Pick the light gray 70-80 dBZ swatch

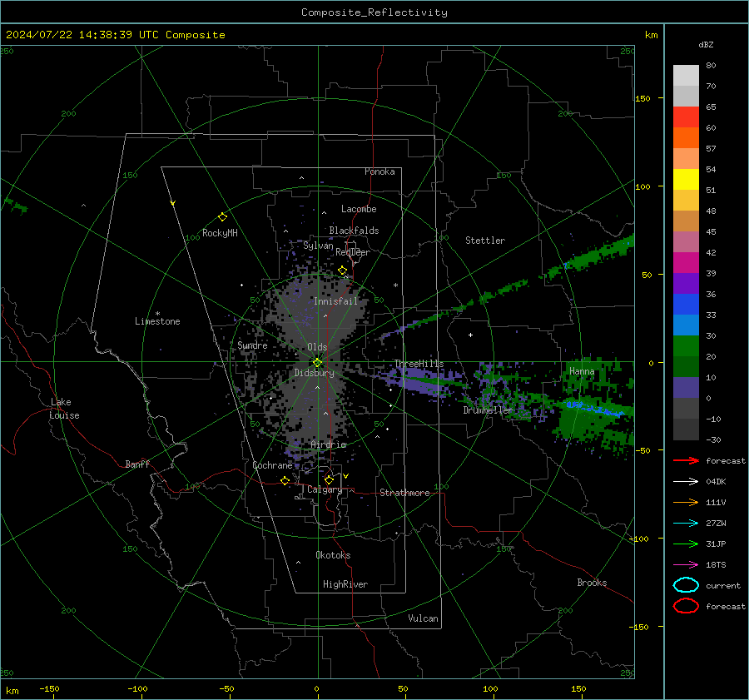coord(686,76)
